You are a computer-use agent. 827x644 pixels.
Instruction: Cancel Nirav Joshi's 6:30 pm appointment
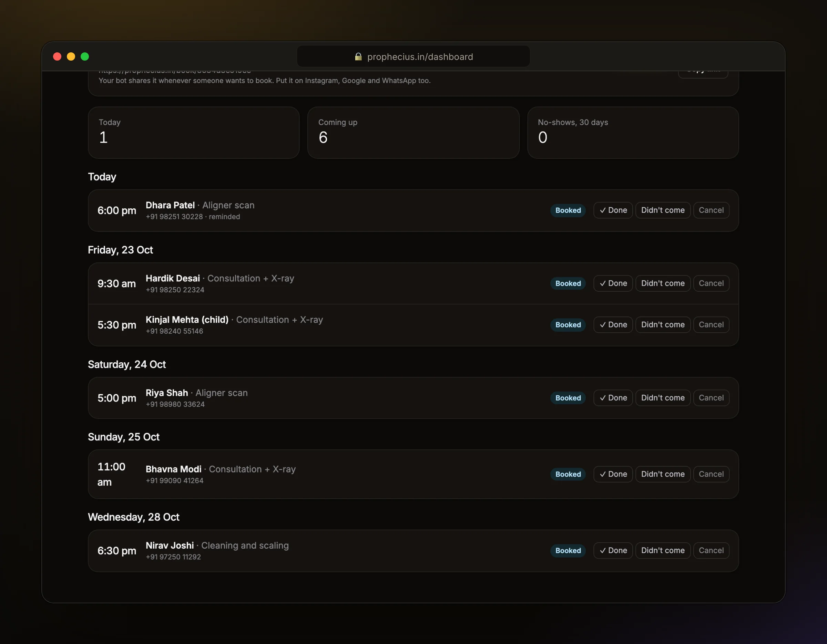711,551
